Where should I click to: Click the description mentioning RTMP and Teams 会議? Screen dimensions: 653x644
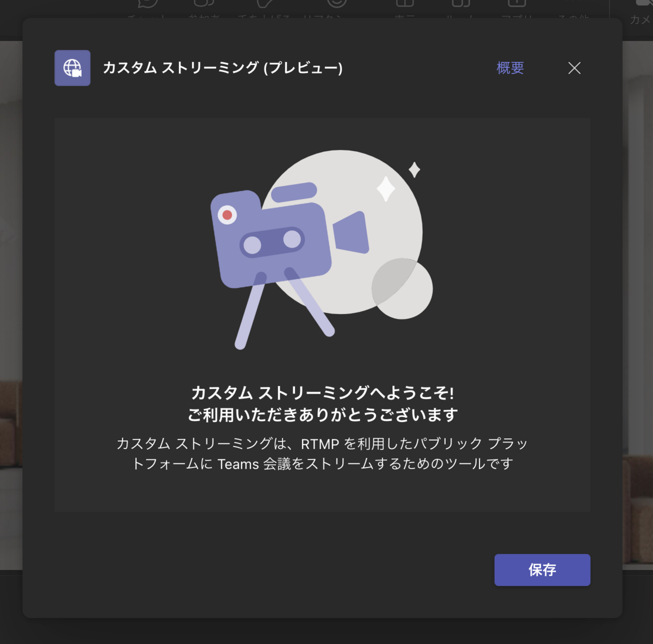(322, 453)
